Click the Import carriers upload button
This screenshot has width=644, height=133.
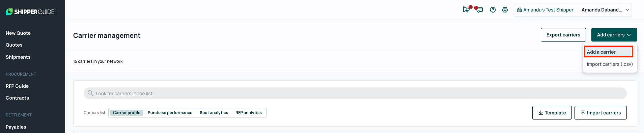coord(600,113)
